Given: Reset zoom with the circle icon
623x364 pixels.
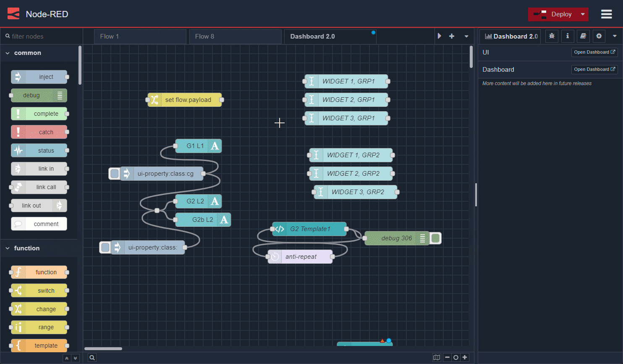Looking at the screenshot, I should [x=455, y=357].
